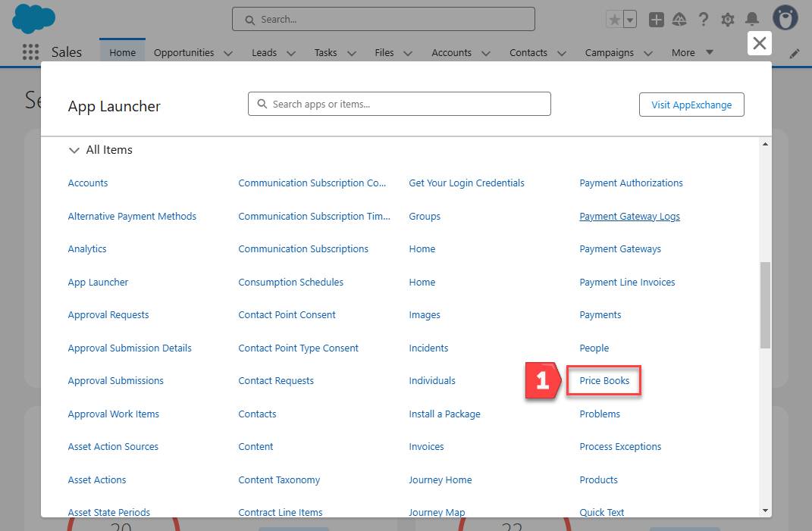
Task: Open the Leads tab
Action: coord(264,52)
